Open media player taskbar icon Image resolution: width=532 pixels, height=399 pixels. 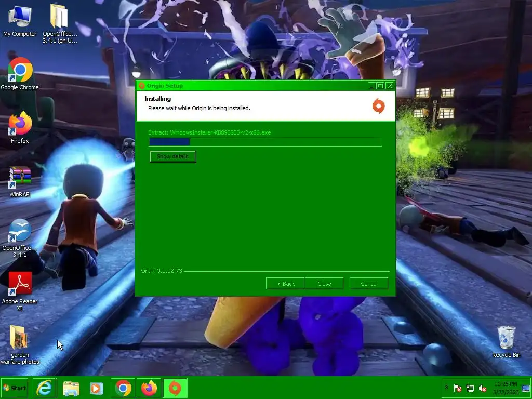pos(96,388)
